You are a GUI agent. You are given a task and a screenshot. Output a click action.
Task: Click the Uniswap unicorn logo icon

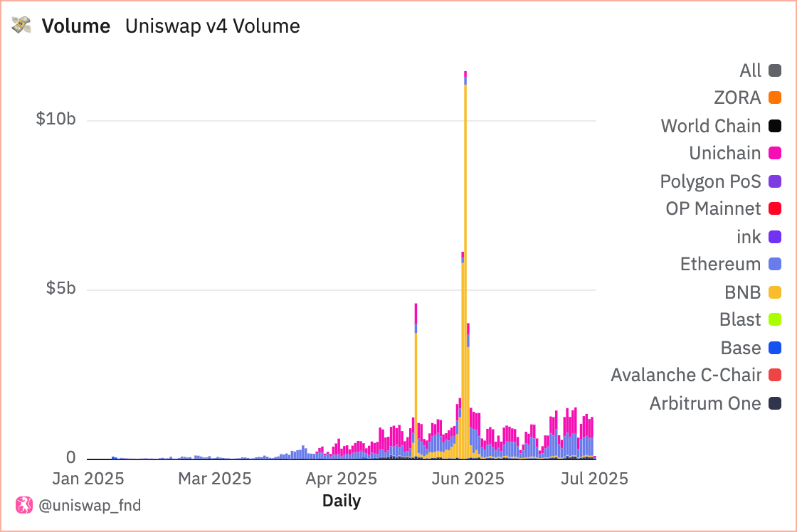(24, 505)
